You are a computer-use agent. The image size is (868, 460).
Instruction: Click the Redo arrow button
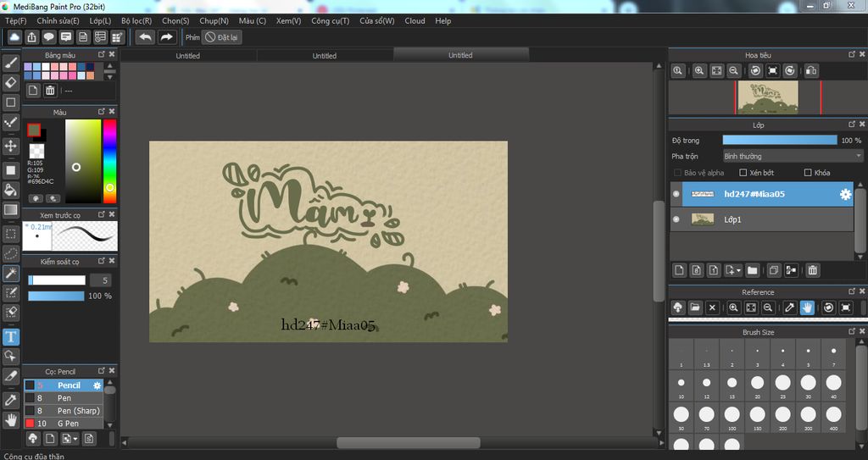click(166, 37)
